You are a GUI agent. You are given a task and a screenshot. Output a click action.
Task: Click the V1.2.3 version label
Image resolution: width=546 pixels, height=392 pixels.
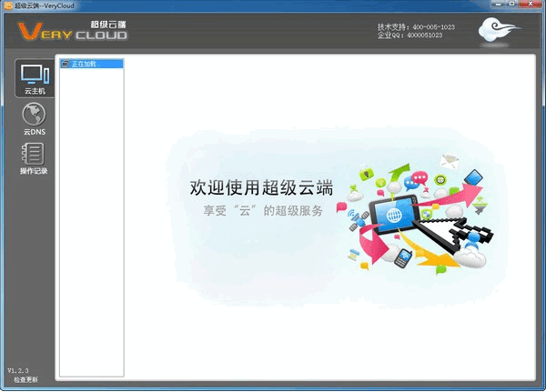tap(18, 370)
